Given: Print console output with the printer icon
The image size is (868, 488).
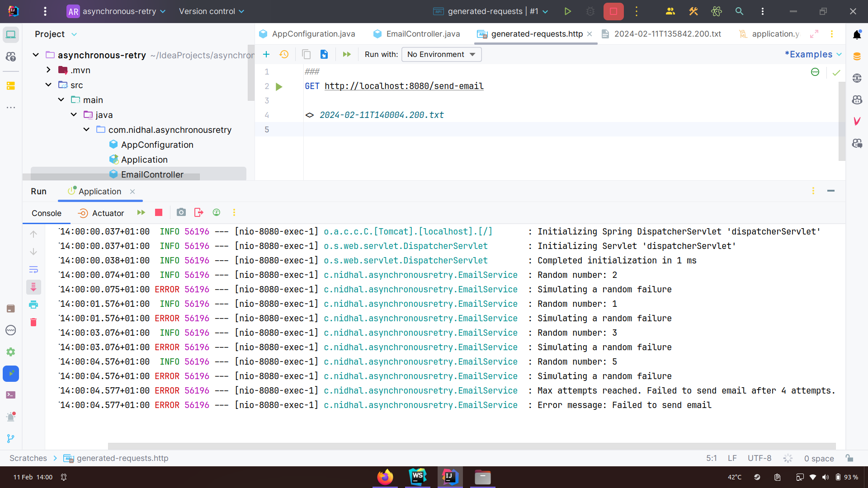Looking at the screenshot, I should pyautogui.click(x=33, y=305).
